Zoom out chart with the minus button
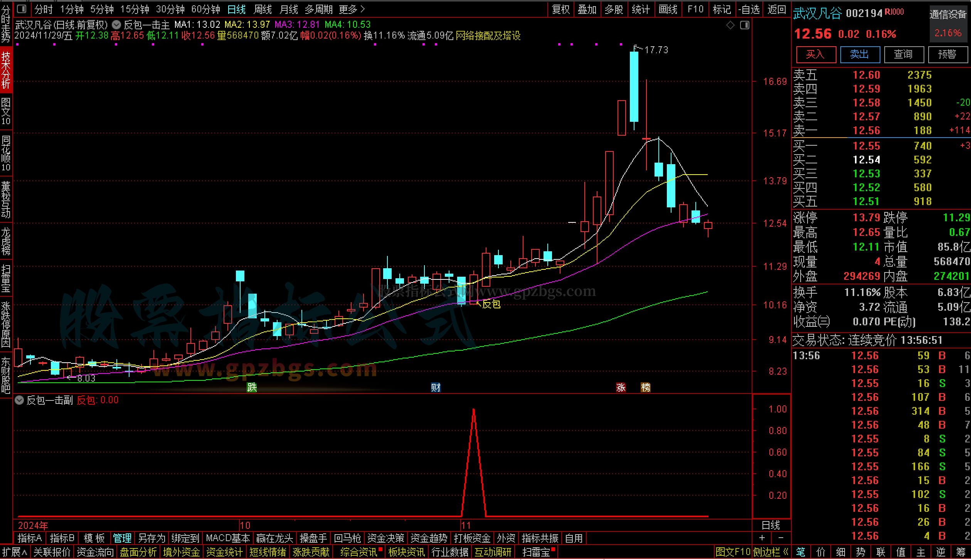 coord(781,538)
